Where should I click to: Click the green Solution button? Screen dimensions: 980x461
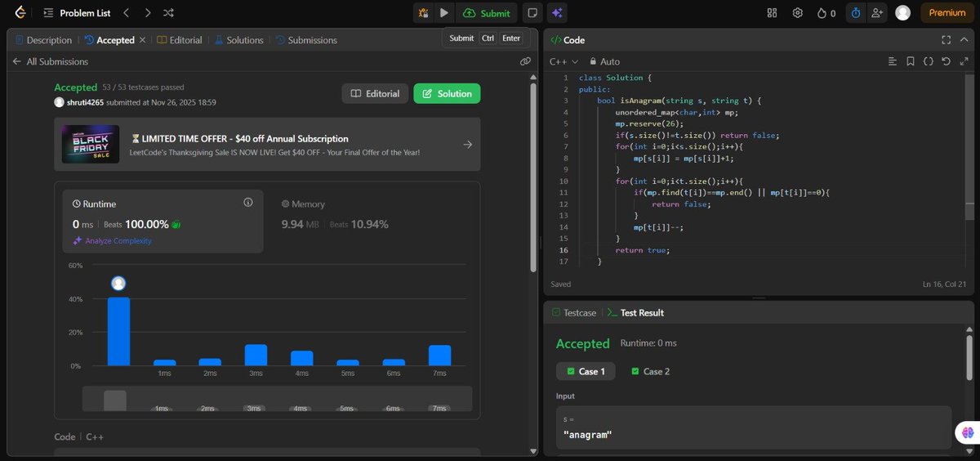tap(447, 94)
